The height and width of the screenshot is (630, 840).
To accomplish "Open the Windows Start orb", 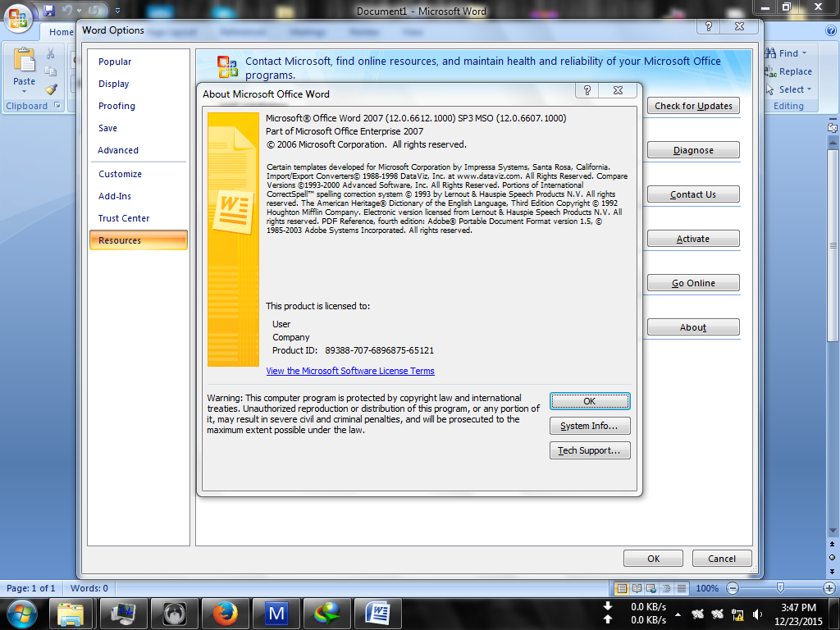I will point(21,614).
